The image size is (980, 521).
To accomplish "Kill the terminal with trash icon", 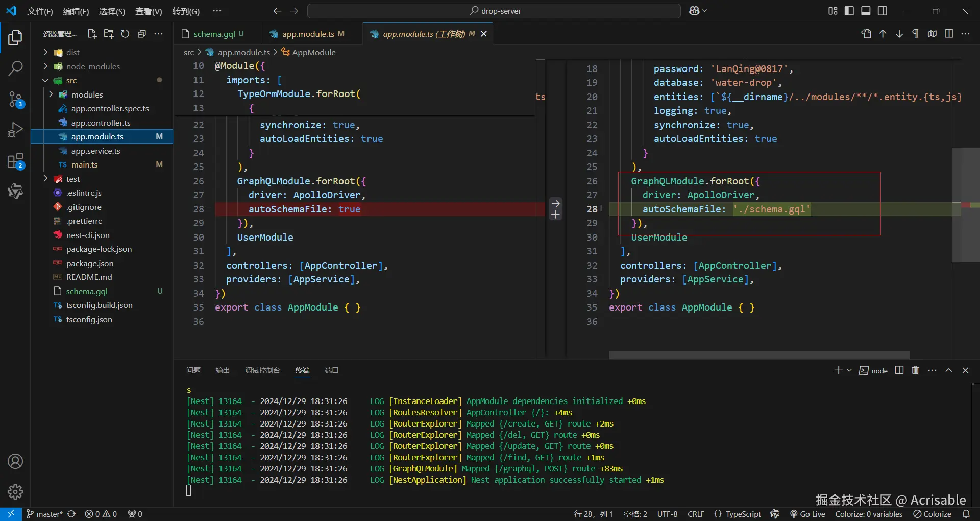I will tap(915, 370).
